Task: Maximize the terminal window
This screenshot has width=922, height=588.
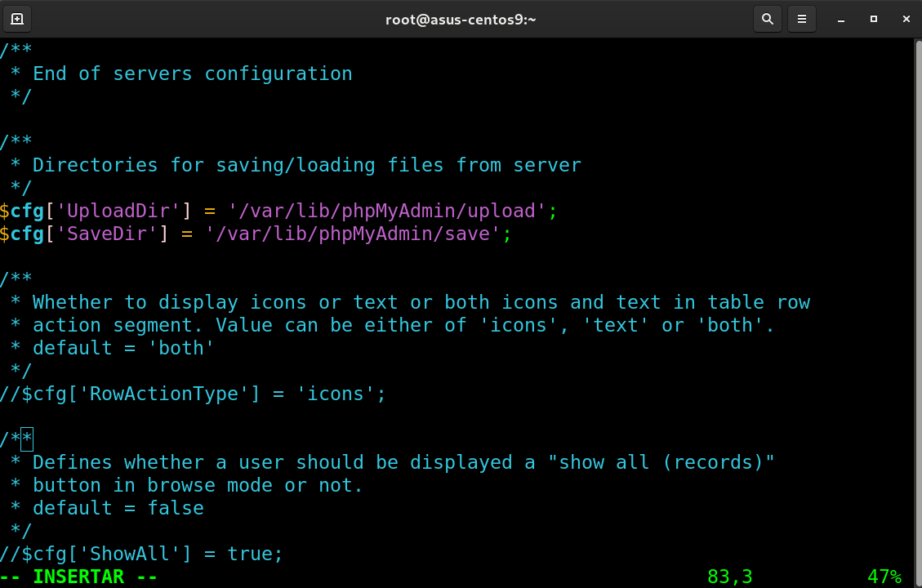Action: click(874, 20)
